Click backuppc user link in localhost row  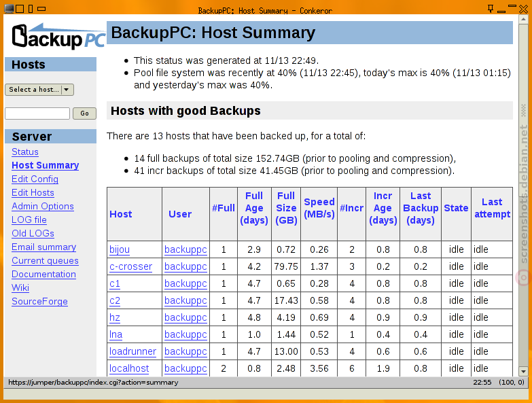[x=185, y=368]
